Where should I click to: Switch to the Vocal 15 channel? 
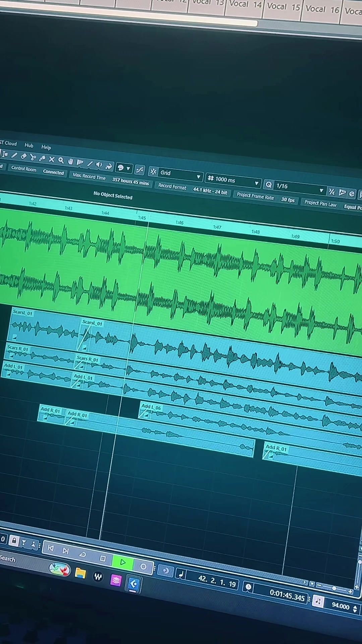(284, 7)
